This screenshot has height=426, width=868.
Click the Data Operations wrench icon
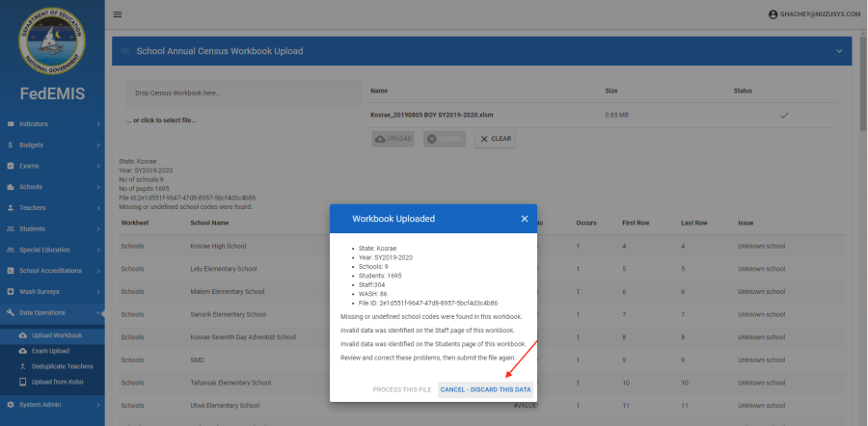(x=10, y=313)
